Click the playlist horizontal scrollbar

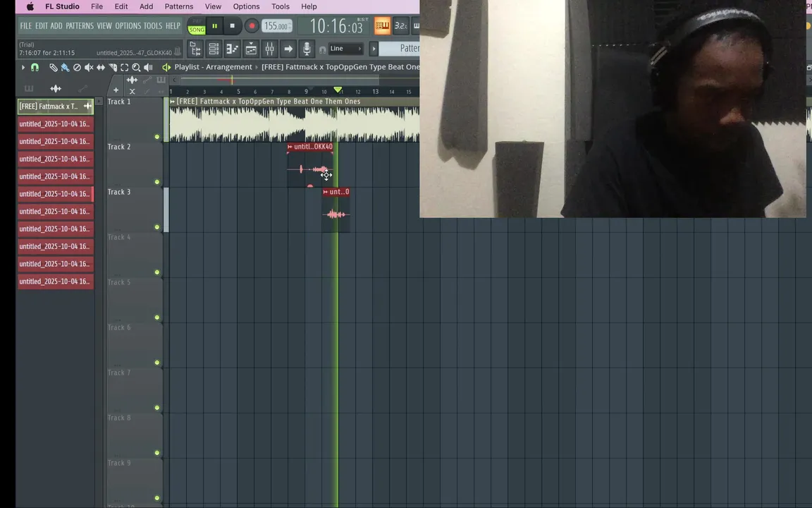pyautogui.click(x=280, y=80)
